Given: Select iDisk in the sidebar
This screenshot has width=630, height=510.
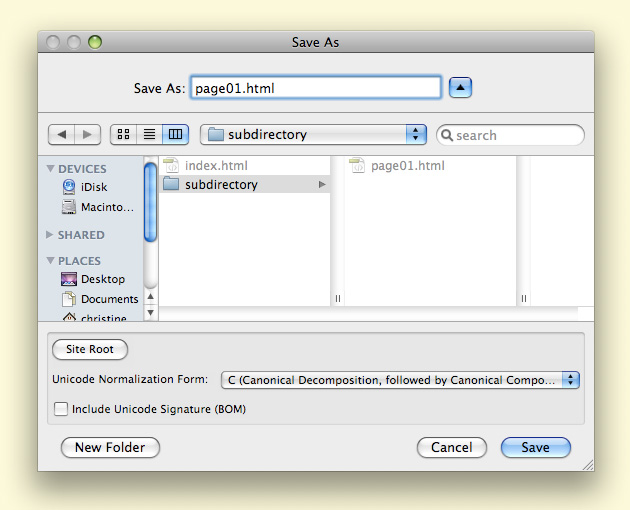Looking at the screenshot, I should 93,187.
